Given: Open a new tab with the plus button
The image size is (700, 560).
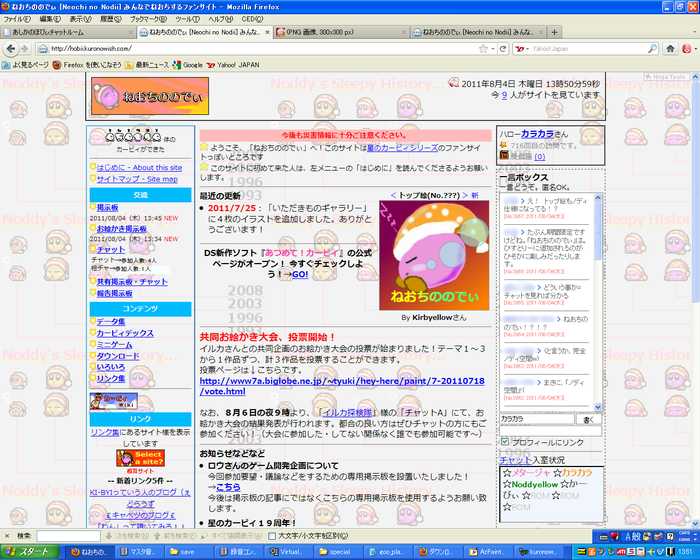Looking at the screenshot, I should point(554,32).
